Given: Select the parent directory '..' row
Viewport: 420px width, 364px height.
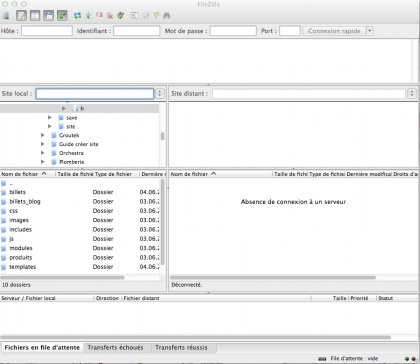Looking at the screenshot, I should click(80, 183).
